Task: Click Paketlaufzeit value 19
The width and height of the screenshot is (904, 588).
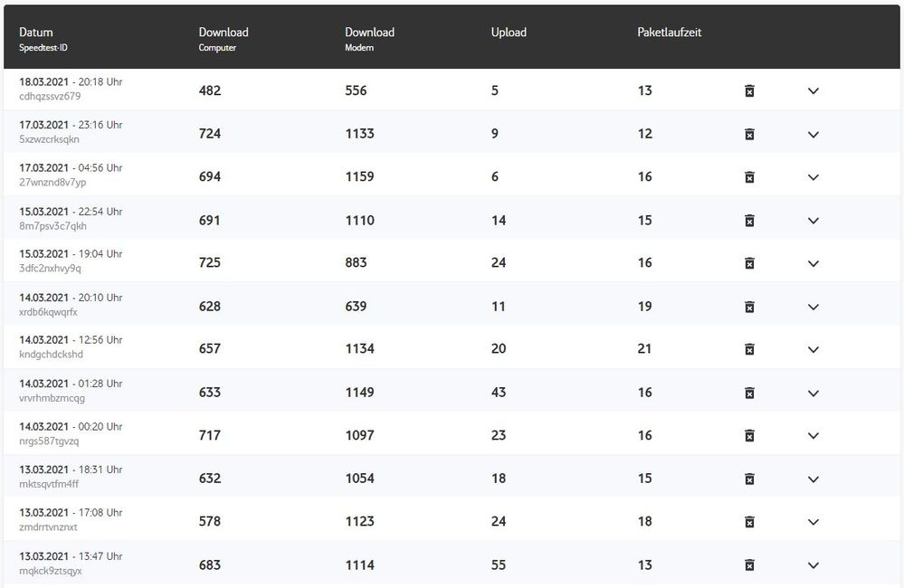Action: (644, 306)
